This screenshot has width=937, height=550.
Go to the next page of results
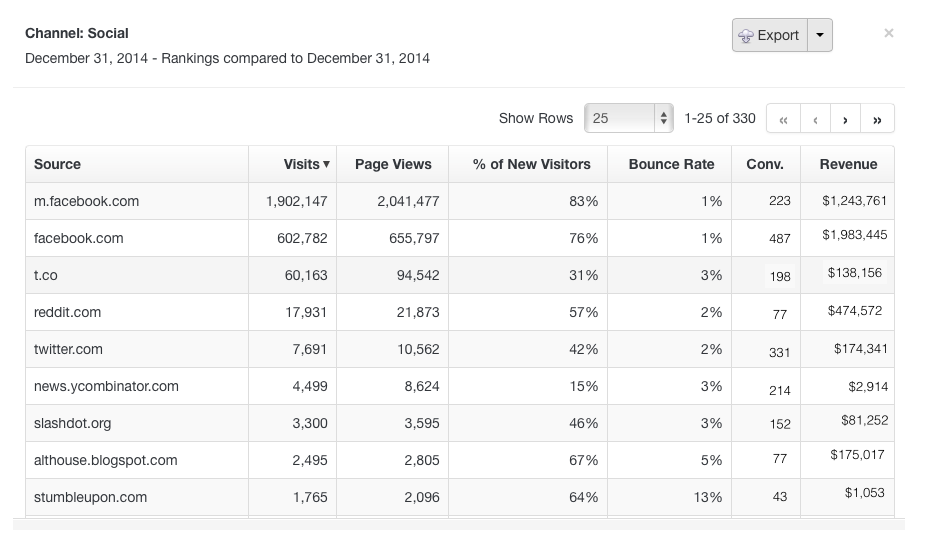coord(846,119)
